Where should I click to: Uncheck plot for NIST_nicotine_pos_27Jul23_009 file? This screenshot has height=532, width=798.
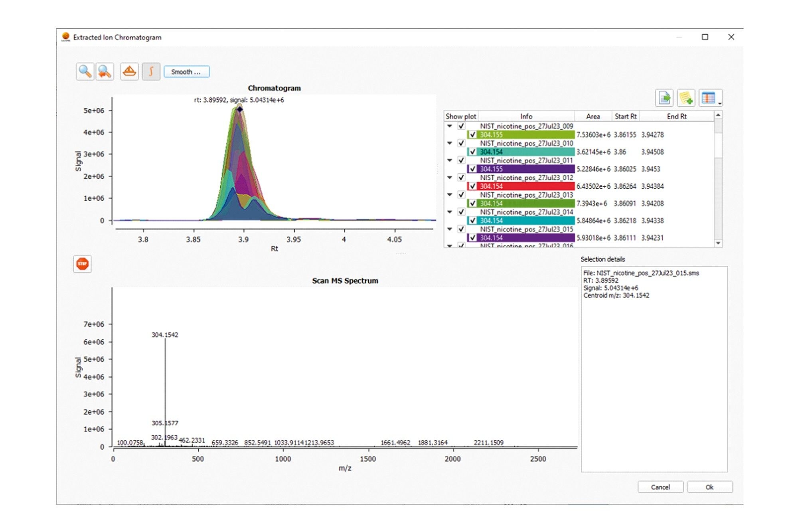tap(461, 126)
